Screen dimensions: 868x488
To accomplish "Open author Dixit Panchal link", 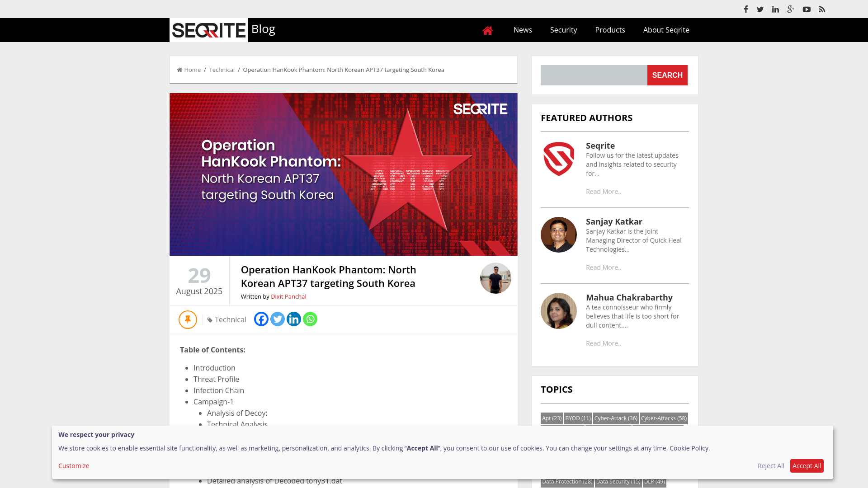I will [x=288, y=296].
